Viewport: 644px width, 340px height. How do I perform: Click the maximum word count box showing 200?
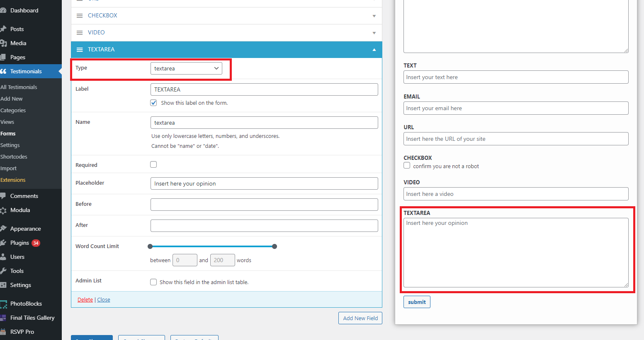223,260
